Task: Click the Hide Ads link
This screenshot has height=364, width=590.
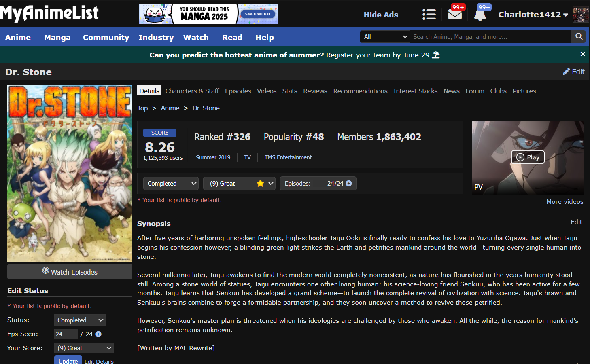Action: click(381, 15)
